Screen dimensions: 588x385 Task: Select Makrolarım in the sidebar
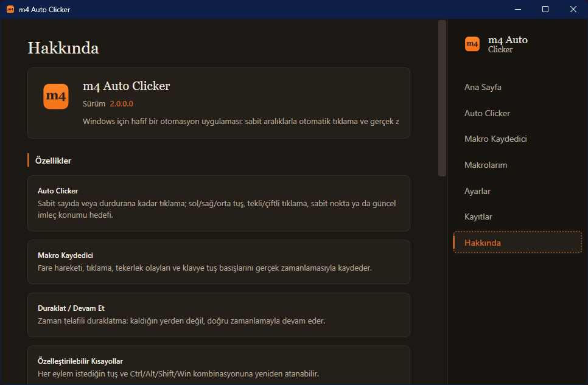[x=517, y=165]
